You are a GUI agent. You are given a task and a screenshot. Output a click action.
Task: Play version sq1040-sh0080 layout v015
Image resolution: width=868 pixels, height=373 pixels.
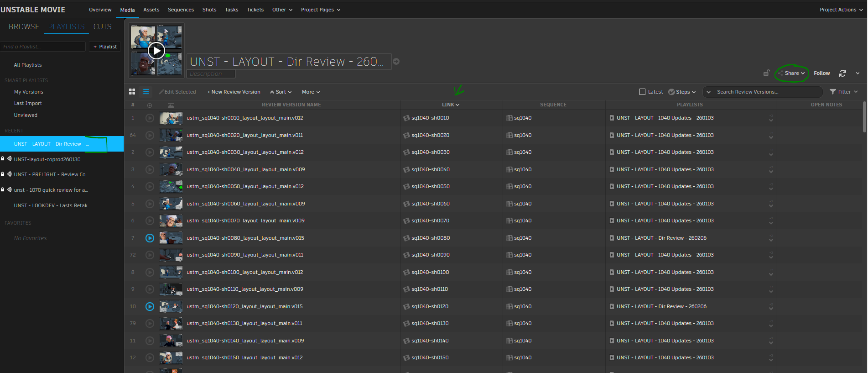[150, 238]
